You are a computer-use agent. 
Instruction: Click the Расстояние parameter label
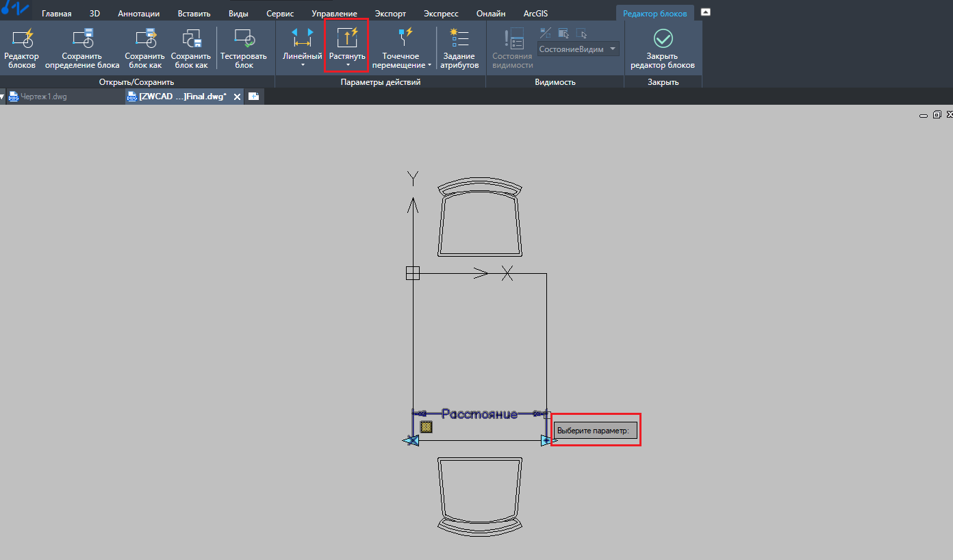pos(479,414)
